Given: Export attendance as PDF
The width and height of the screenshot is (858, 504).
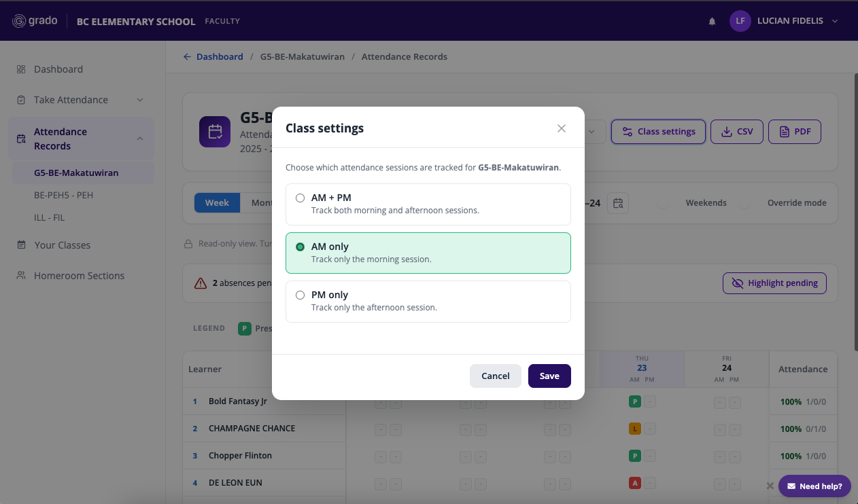Looking at the screenshot, I should tap(795, 132).
